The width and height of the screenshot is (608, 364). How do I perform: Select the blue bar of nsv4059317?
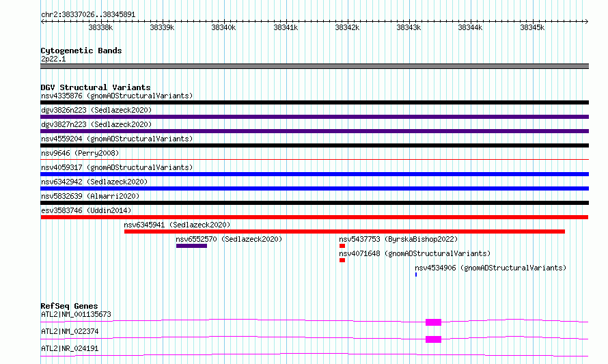tap(314, 174)
